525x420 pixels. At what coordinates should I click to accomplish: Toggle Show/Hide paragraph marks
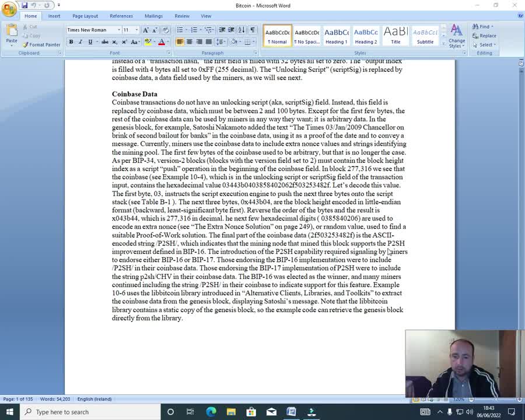[x=253, y=30]
